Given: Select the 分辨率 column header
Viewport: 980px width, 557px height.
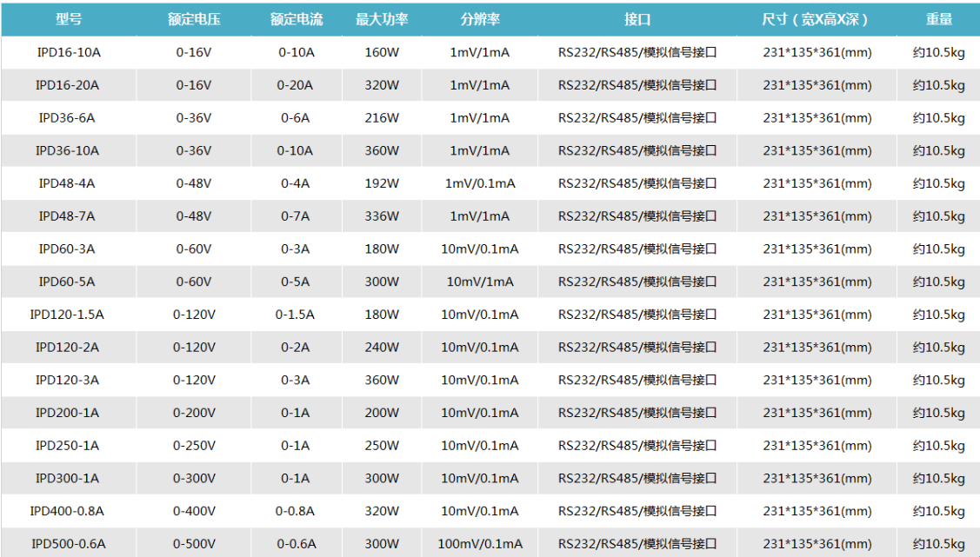Looking at the screenshot, I should 479,19.
